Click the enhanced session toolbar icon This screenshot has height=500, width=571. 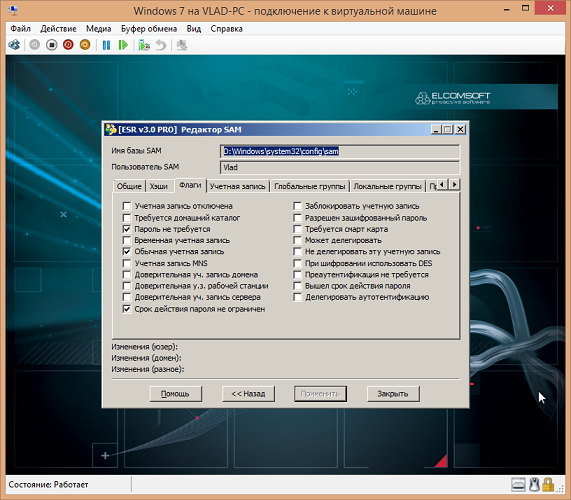point(182,45)
